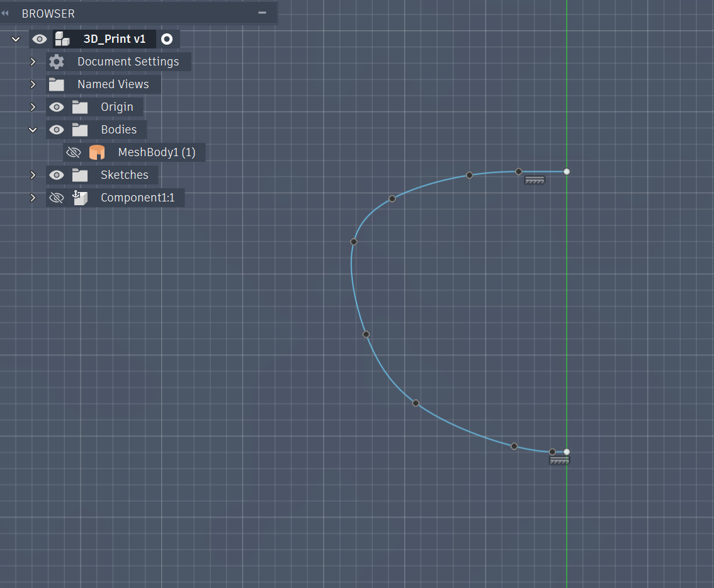Expand the Origin folder
714x588 pixels.
click(33, 107)
